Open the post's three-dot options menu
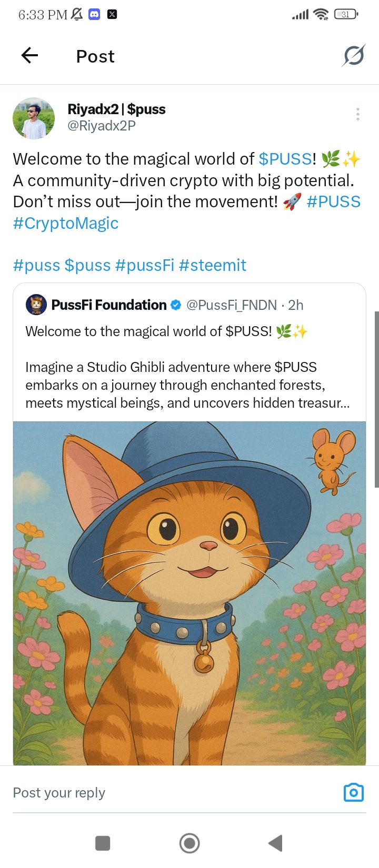 click(357, 114)
